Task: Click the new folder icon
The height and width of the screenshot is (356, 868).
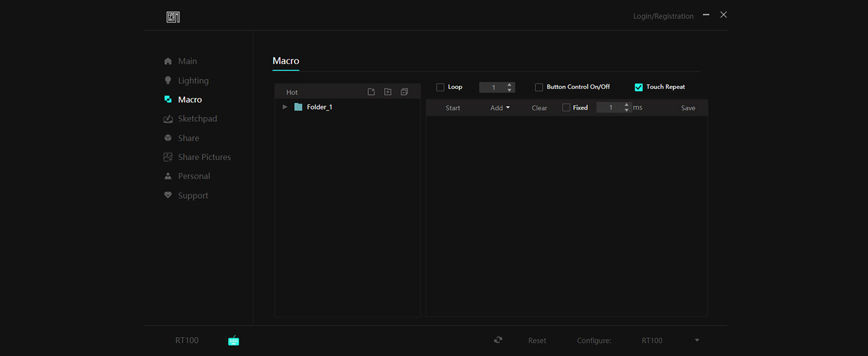Action: [x=388, y=92]
